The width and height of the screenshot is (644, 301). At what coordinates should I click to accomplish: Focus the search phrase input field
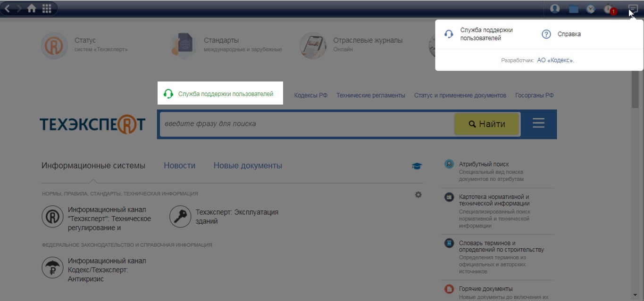coord(307,124)
